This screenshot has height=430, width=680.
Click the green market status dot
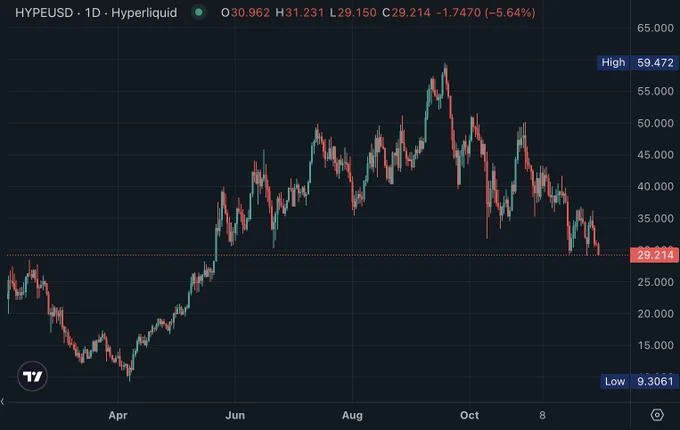tap(199, 13)
